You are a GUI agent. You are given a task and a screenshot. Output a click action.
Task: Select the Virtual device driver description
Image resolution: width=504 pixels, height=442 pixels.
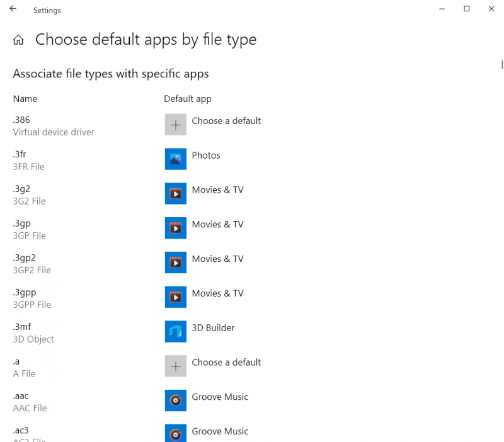[x=54, y=132]
